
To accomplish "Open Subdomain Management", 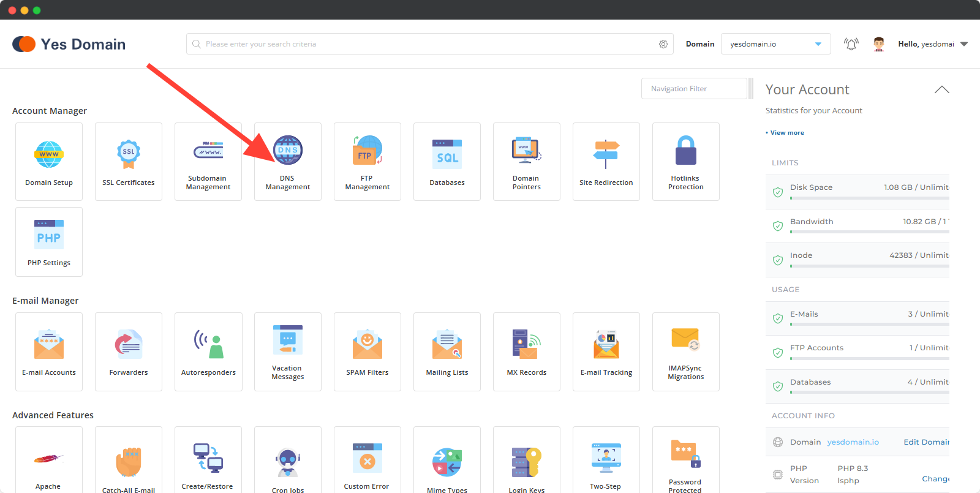I will (x=208, y=162).
